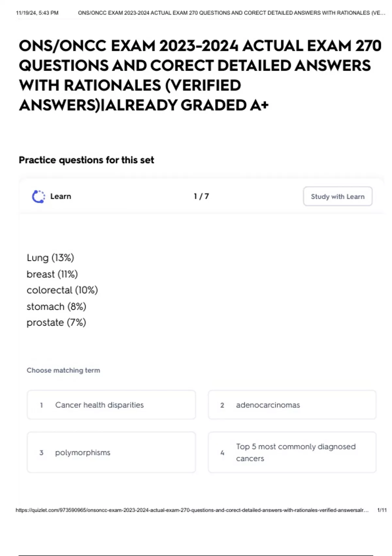392x556 pixels.
Task: Pick the "polymorphisms" answer choice
Action: (x=111, y=453)
